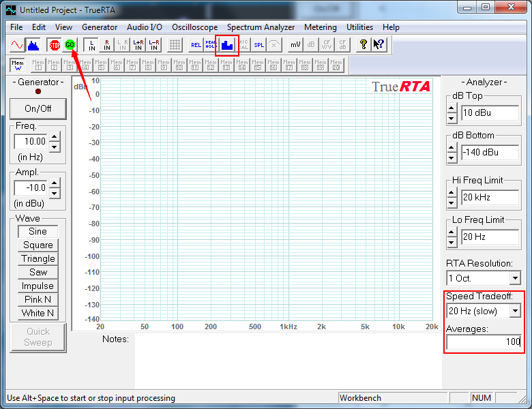Click the mV units icon

(295, 45)
